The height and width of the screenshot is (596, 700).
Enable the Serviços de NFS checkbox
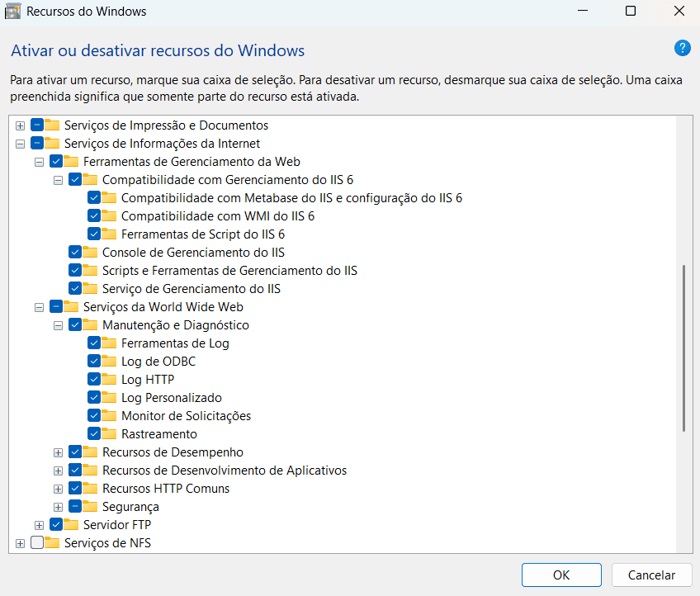(x=37, y=543)
